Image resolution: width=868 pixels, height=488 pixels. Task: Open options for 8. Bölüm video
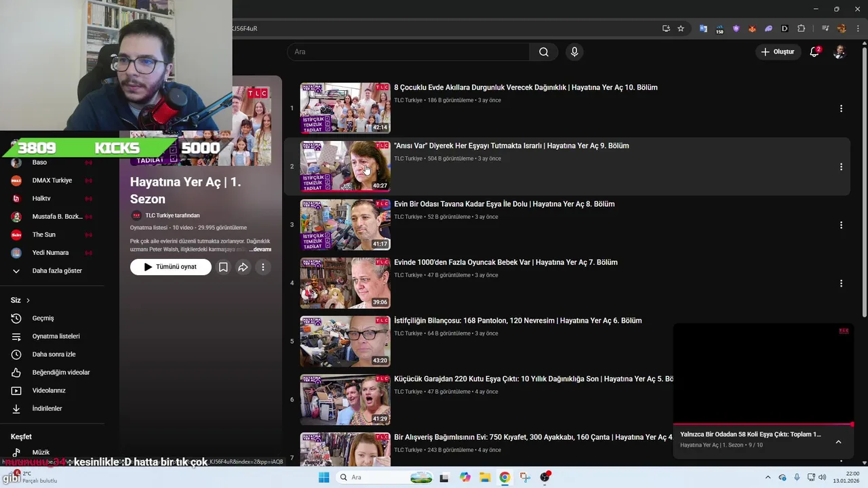pyautogui.click(x=841, y=225)
